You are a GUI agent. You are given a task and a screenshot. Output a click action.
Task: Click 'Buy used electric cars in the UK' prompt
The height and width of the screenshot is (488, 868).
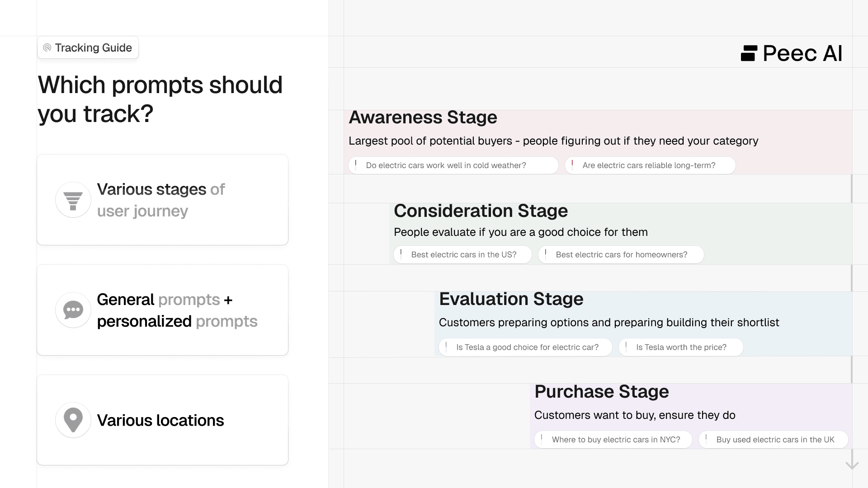point(774,440)
